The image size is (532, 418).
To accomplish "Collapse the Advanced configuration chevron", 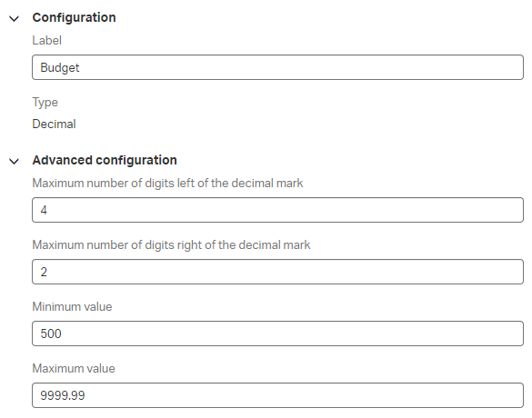I will 14,161.
